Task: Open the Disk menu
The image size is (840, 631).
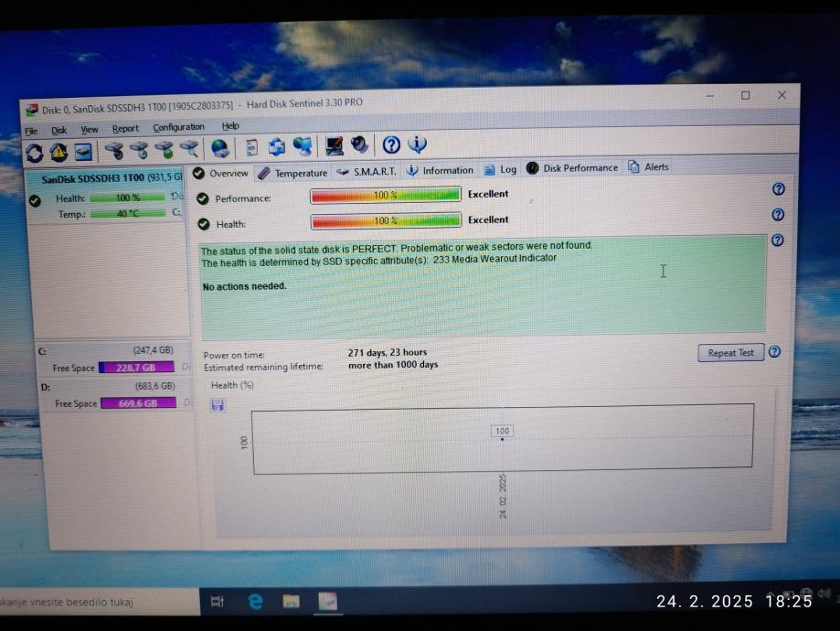Action: tap(59, 130)
